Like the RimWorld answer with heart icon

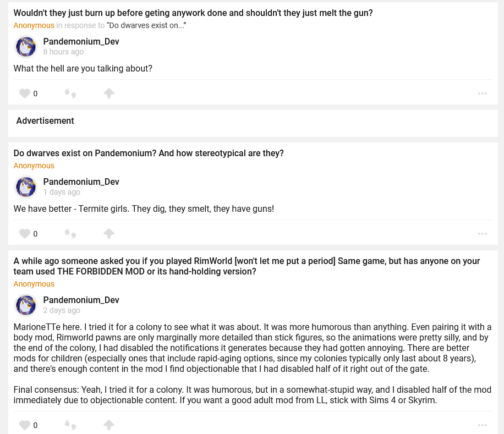pyautogui.click(x=25, y=425)
